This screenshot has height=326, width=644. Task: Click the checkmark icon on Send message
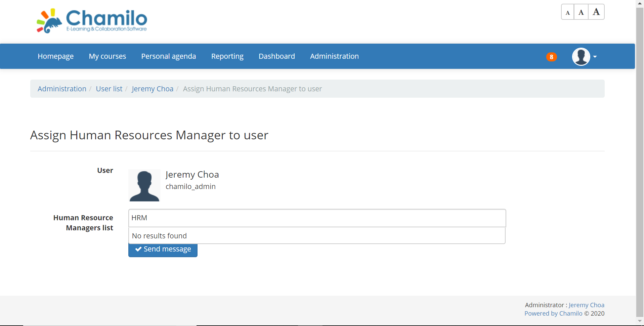[138, 249]
